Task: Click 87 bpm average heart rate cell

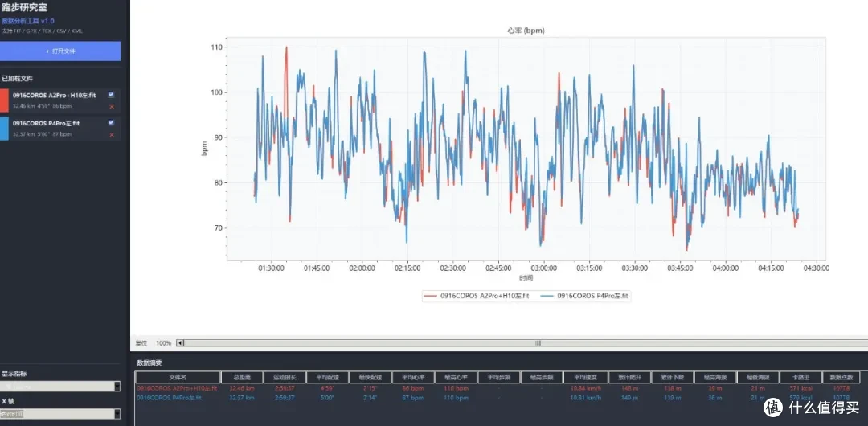Action: (x=414, y=398)
